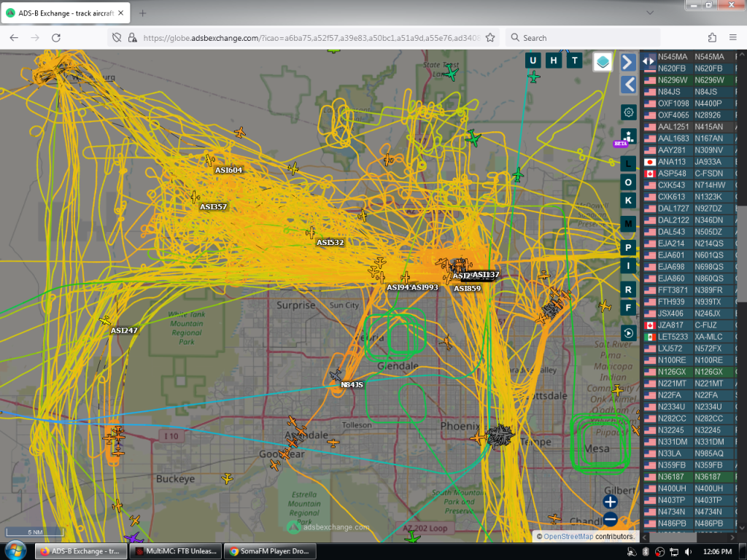Image resolution: width=747 pixels, height=560 pixels.
Task: Zoom in with the plus button
Action: pyautogui.click(x=611, y=502)
